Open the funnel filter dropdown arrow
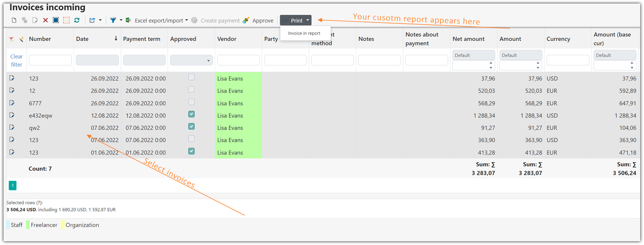 [x=121, y=20]
